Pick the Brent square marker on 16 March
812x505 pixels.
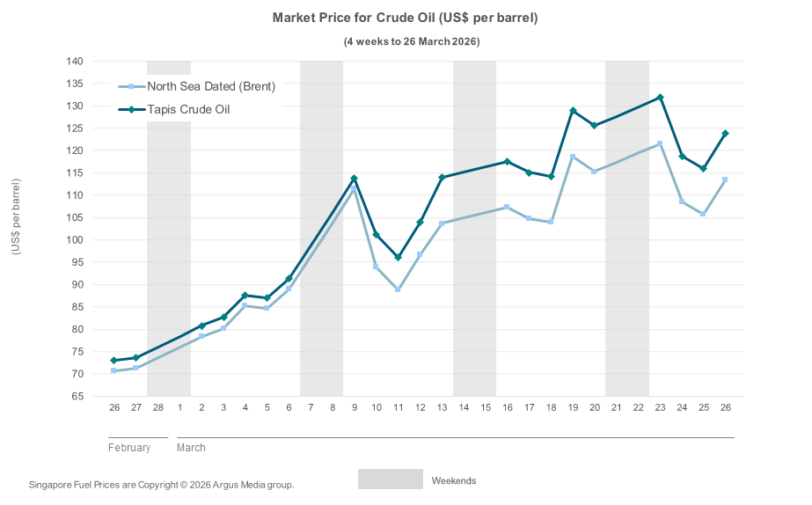tap(507, 207)
